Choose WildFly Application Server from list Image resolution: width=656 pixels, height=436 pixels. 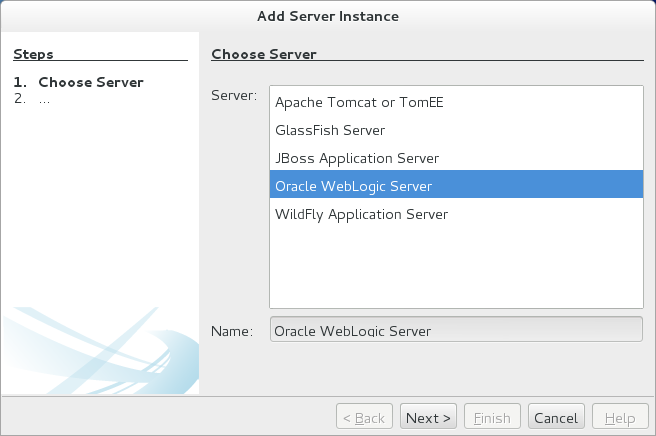pyautogui.click(x=361, y=214)
